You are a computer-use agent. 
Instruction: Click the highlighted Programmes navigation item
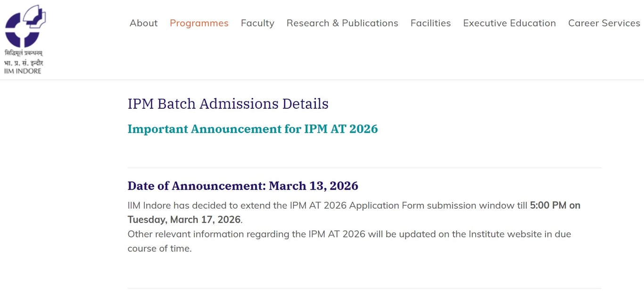click(x=199, y=23)
